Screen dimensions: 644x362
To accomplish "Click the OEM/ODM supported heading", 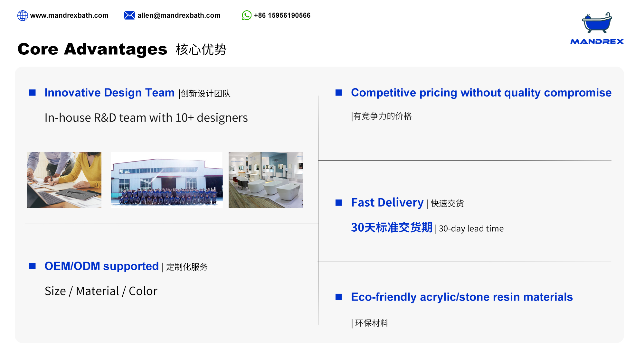I will coord(101,266).
